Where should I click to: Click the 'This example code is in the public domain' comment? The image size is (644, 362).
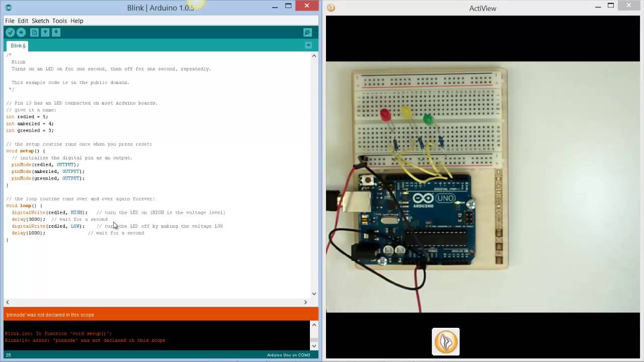pos(70,82)
